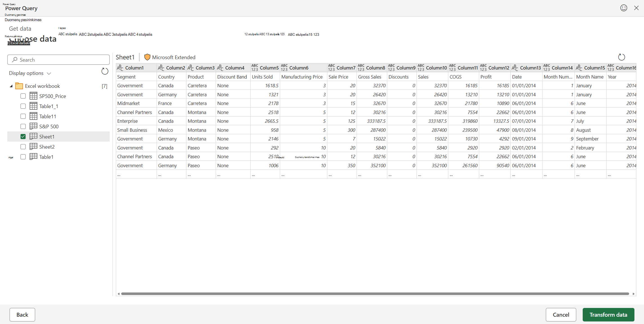
Task: Click left arrow of horizontal scrollbar
Action: coord(119,294)
